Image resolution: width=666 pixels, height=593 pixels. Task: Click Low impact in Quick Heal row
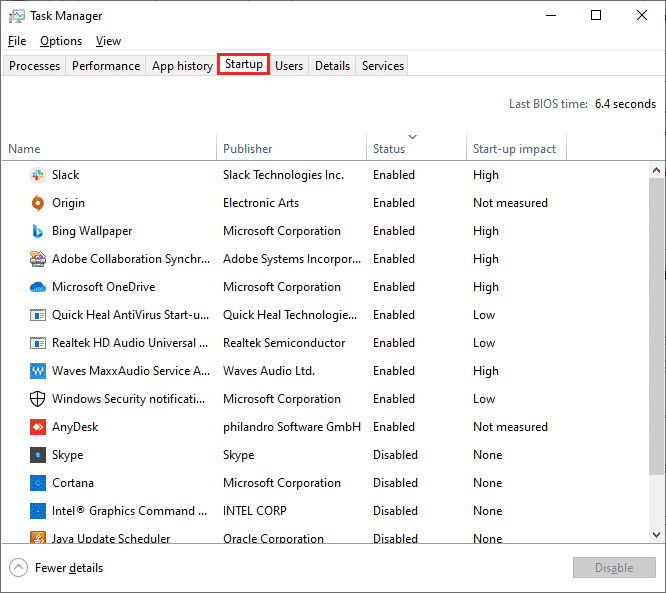tap(484, 315)
